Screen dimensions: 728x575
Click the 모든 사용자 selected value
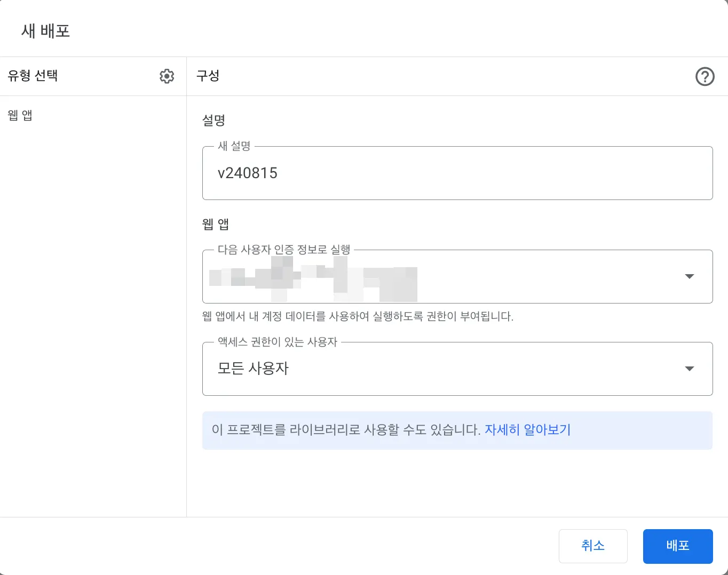click(253, 369)
